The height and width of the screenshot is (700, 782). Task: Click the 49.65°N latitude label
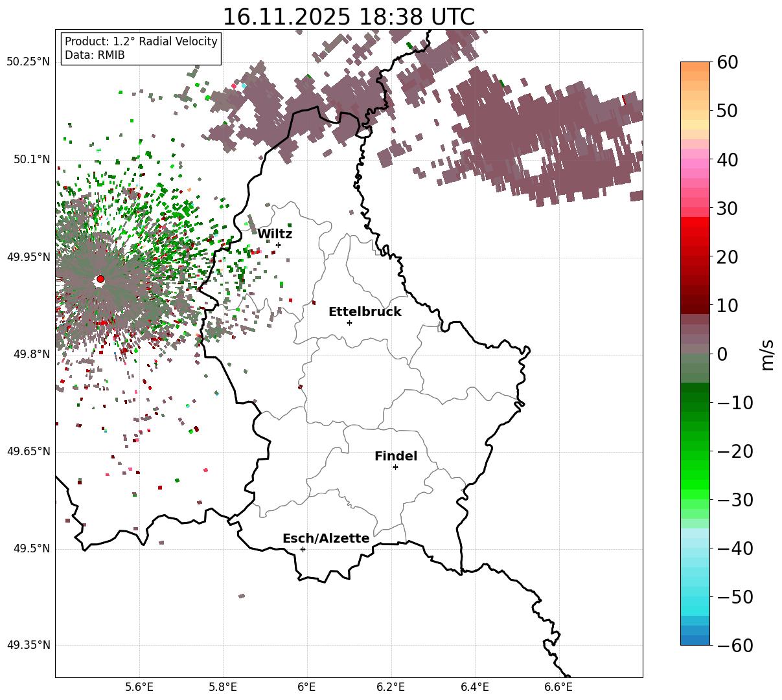point(29,451)
